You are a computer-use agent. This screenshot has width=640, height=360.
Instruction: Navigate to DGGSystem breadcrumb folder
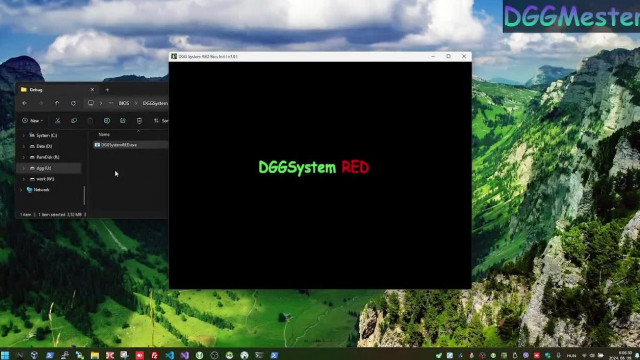pyautogui.click(x=155, y=103)
